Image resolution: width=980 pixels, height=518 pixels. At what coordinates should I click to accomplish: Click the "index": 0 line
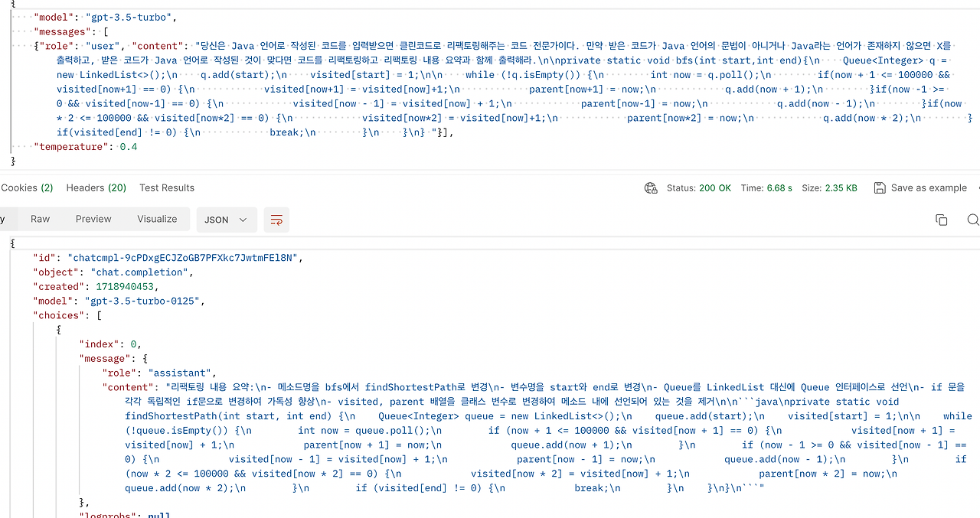click(110, 344)
